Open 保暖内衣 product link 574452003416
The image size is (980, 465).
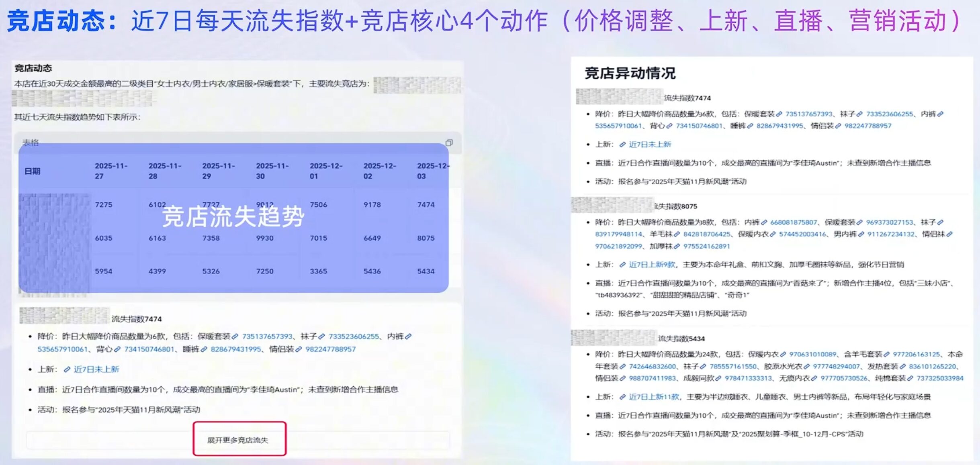(x=802, y=234)
